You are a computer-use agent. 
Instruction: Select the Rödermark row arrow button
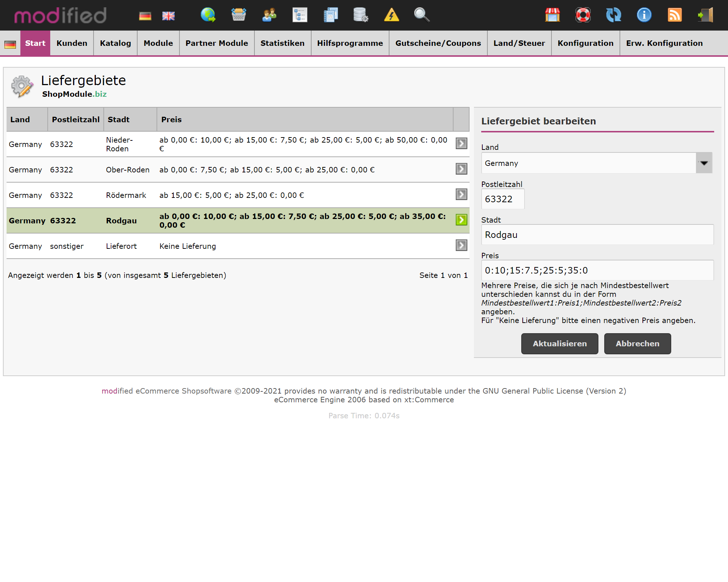461,194
